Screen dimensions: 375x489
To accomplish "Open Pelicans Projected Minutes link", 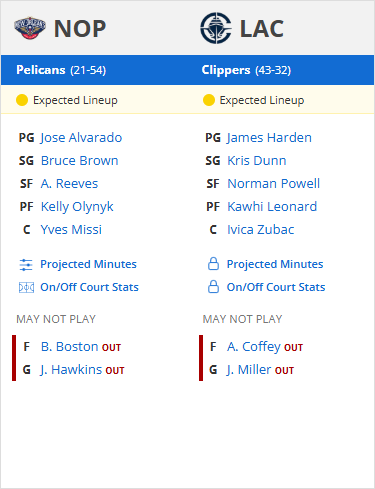I will pos(88,264).
